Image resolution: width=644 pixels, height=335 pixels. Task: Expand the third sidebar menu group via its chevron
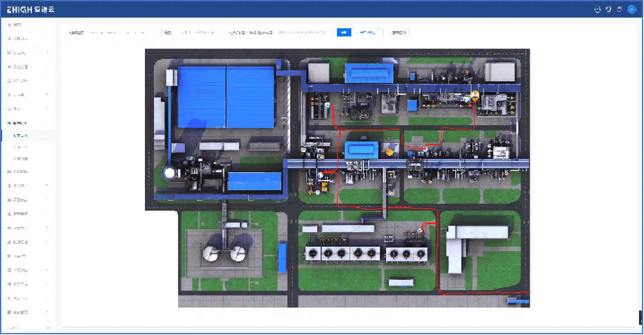(x=47, y=53)
